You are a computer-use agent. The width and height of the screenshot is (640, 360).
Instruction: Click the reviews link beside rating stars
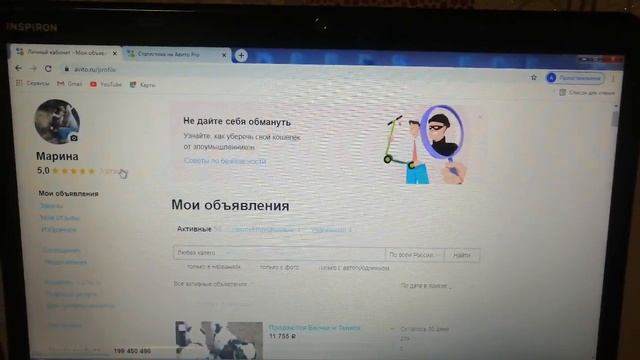[x=113, y=171]
